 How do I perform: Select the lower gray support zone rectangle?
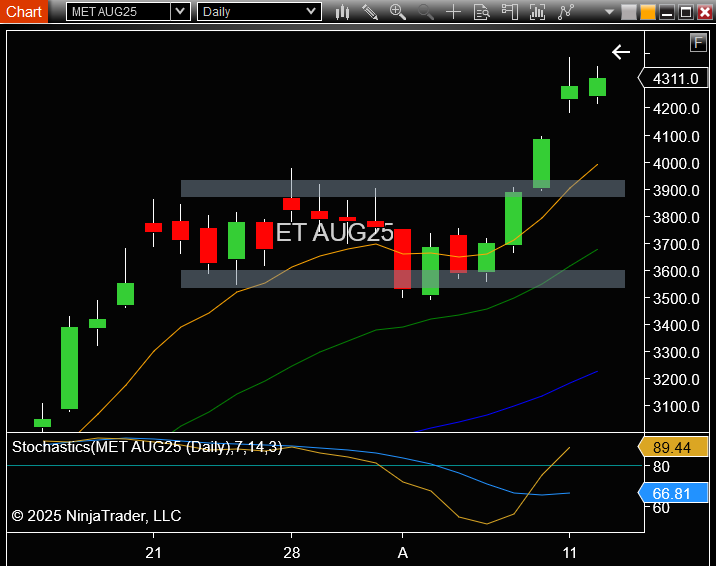[403, 279]
